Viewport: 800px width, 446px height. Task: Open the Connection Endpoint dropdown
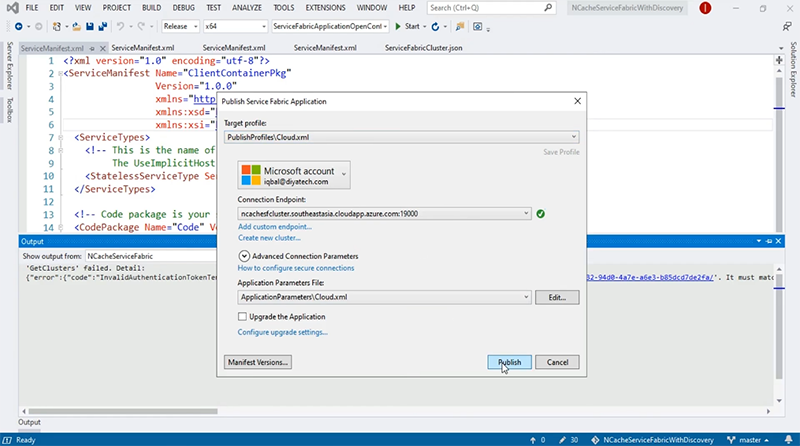click(x=526, y=213)
